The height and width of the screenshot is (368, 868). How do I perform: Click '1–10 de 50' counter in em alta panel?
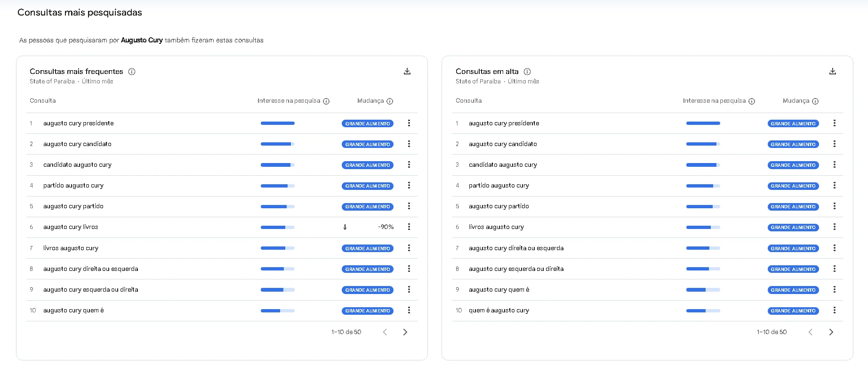tap(772, 332)
